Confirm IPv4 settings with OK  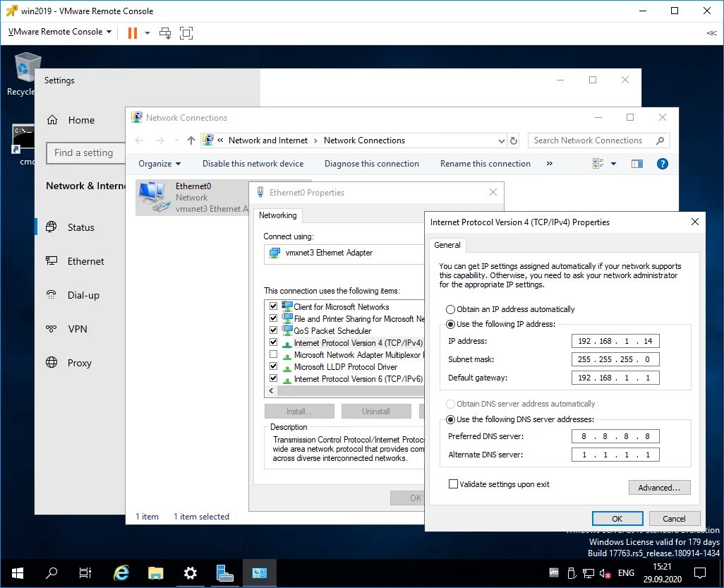coord(617,519)
